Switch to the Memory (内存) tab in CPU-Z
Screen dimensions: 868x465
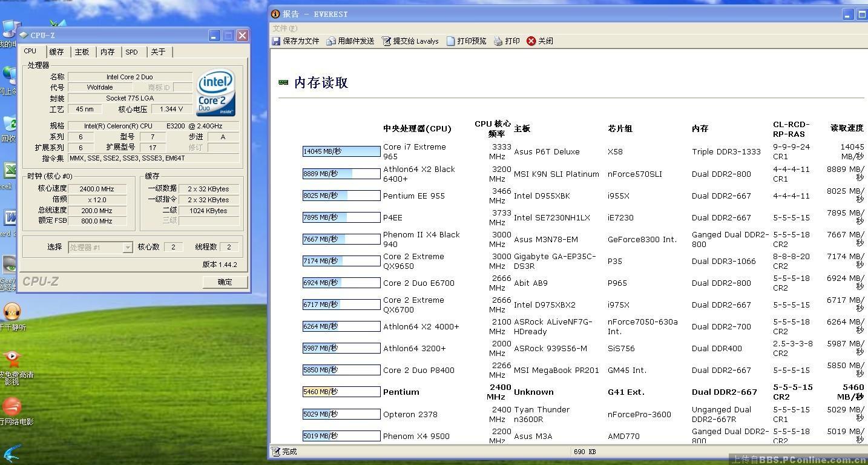pyautogui.click(x=107, y=52)
